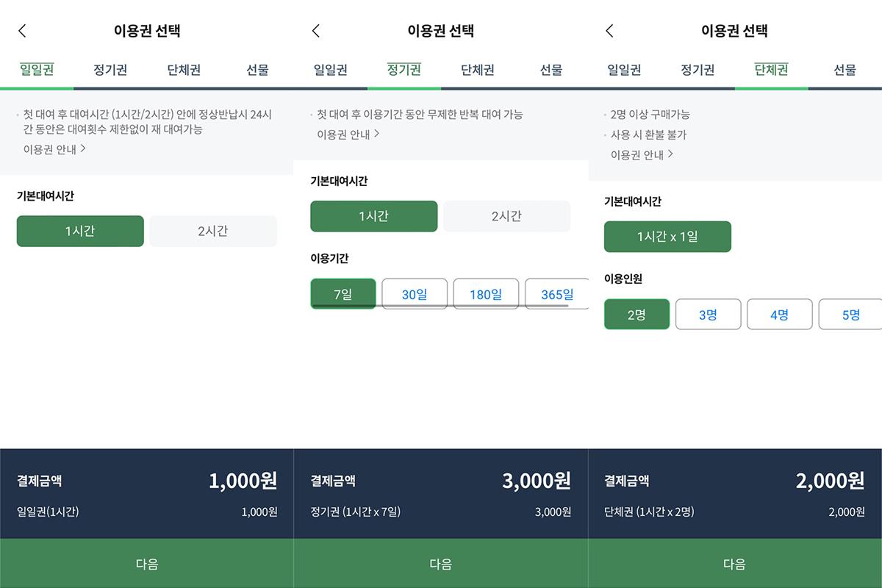Select 365일 usage period
The width and height of the screenshot is (882, 588).
557,293
